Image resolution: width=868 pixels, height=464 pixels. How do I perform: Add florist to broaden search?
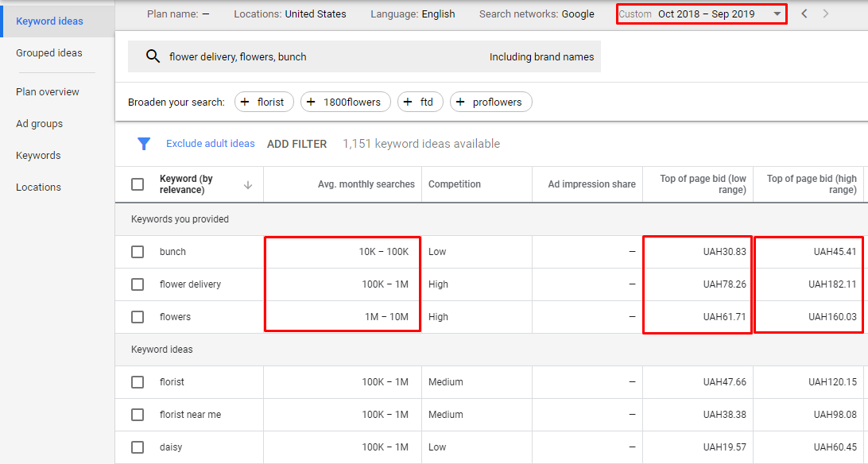click(x=264, y=102)
